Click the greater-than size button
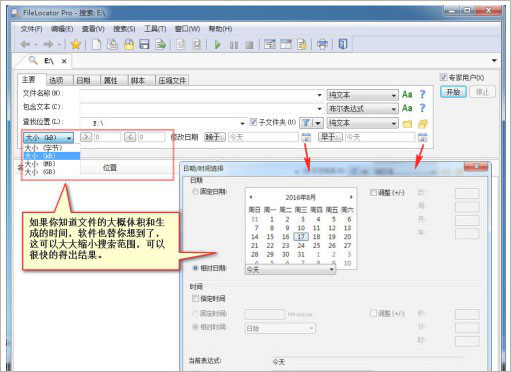The image size is (511, 372). pos(86,137)
